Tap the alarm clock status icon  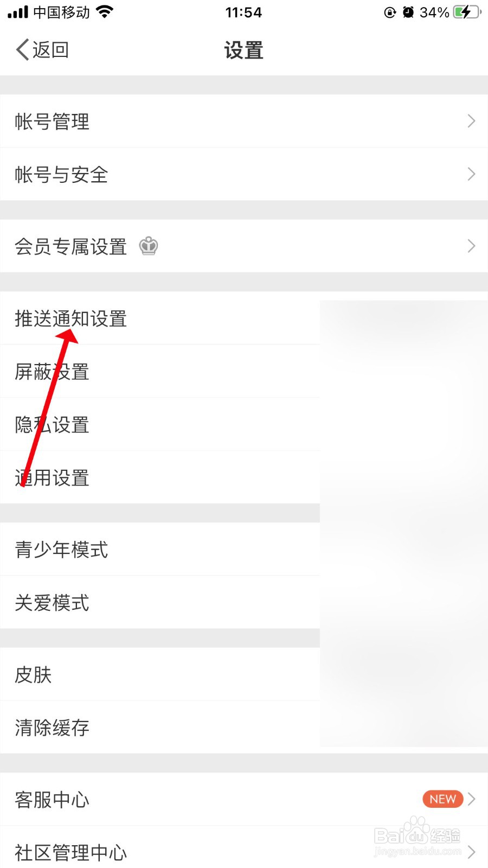pos(408,12)
